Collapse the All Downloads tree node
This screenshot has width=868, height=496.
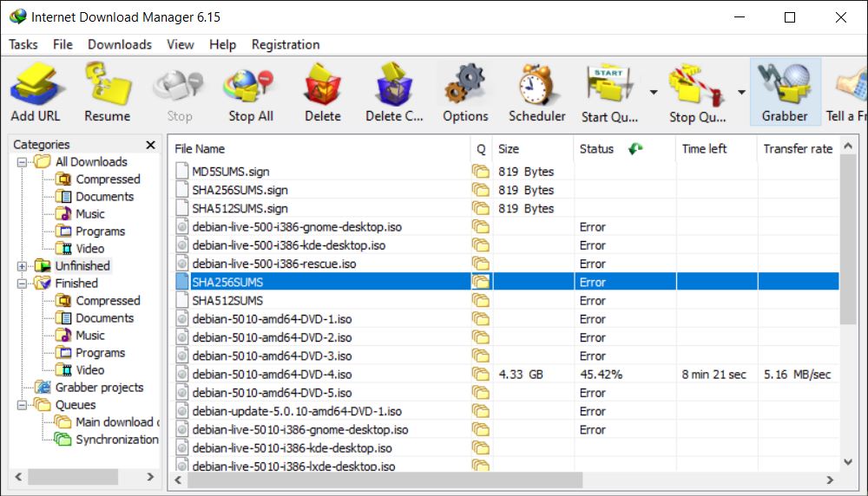(x=23, y=162)
